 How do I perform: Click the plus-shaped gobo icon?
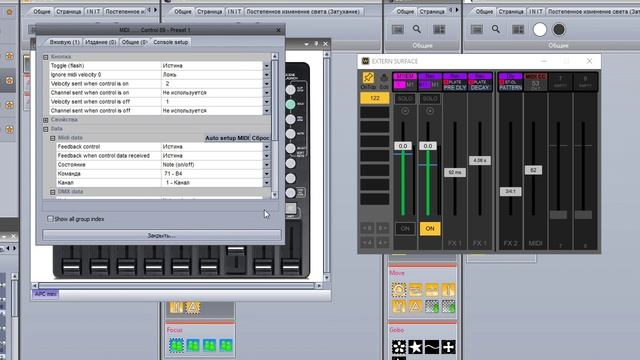pyautogui.click(x=448, y=347)
